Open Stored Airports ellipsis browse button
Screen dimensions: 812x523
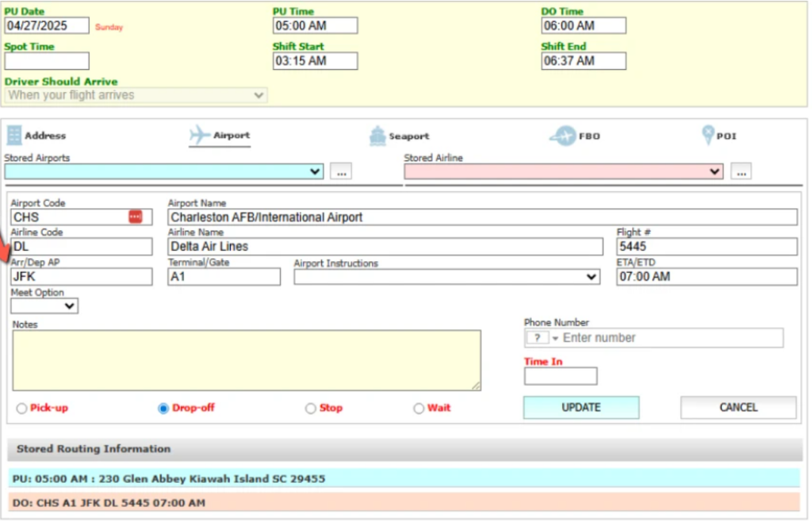tap(341, 171)
